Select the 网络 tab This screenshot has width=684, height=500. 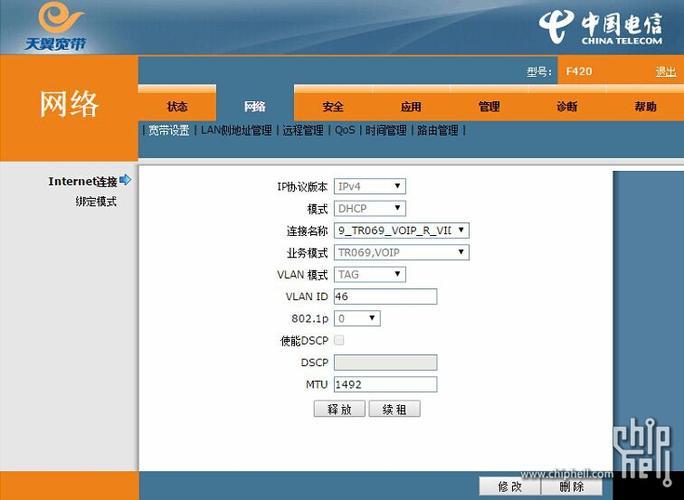point(255,106)
